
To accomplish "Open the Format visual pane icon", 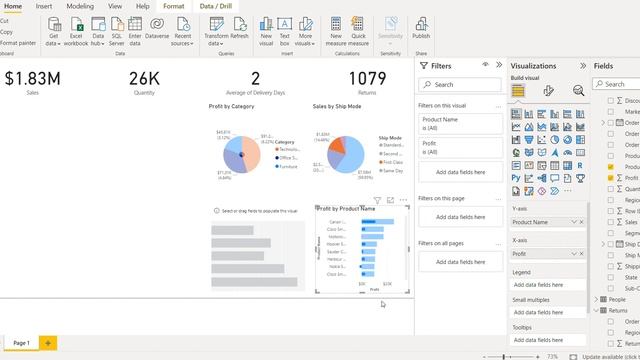I will tap(548, 90).
